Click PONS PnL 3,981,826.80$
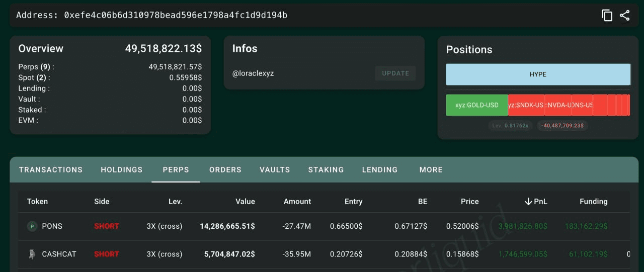This screenshot has height=272, width=644. (523, 226)
